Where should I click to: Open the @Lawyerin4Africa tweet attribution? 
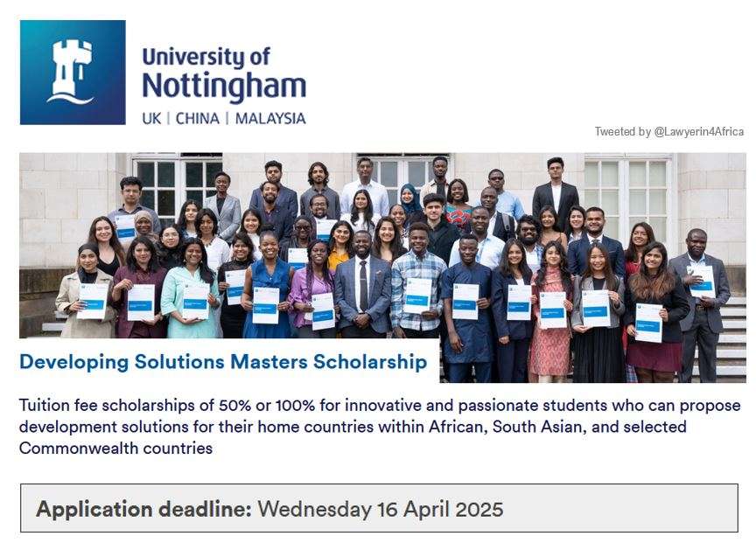point(669,132)
